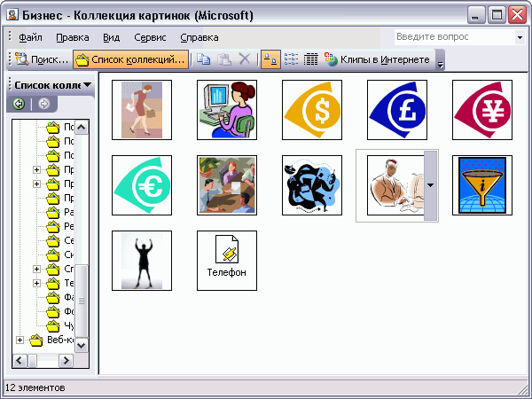Expand the first Пр folder node
This screenshot has height=399, width=532.
point(36,169)
